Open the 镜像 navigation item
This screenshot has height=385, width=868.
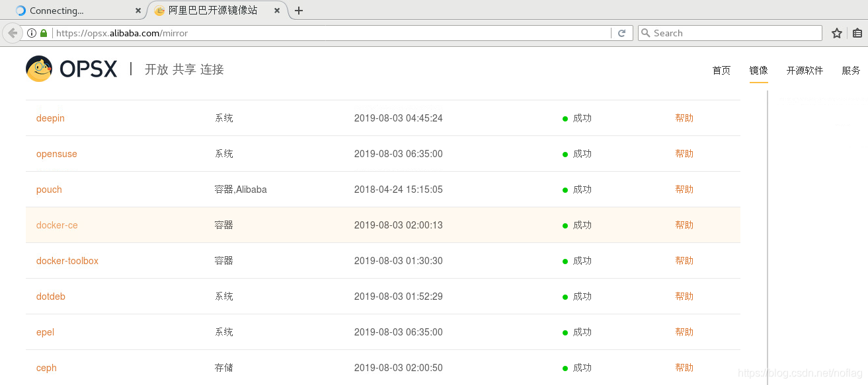[758, 71]
